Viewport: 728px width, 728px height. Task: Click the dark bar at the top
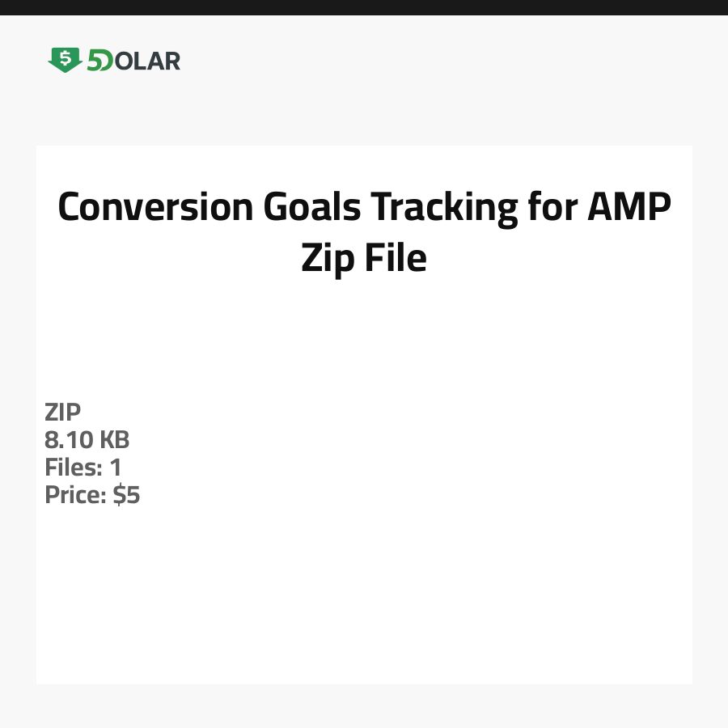point(364,7)
